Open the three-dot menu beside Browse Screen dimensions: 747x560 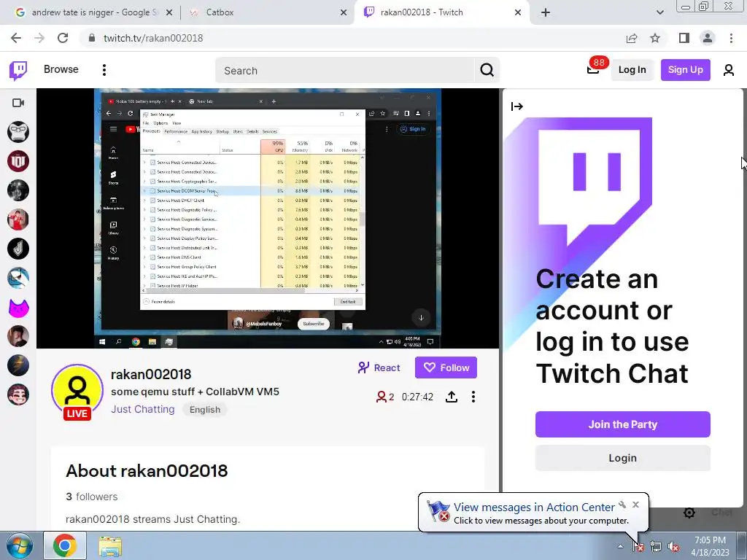(x=104, y=70)
